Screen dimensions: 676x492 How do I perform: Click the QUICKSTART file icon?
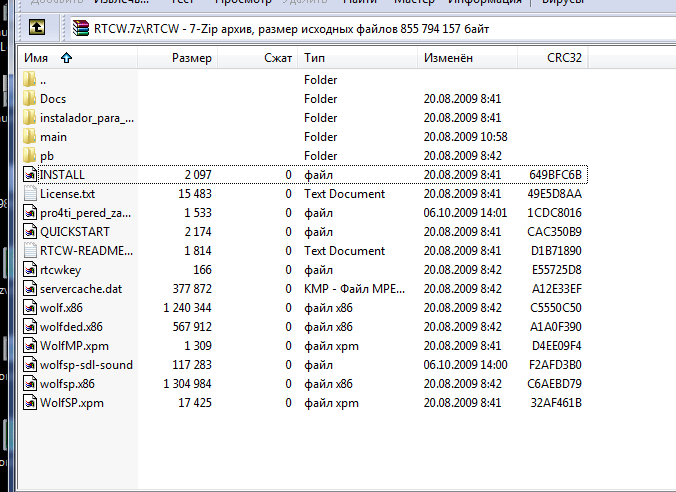30,232
